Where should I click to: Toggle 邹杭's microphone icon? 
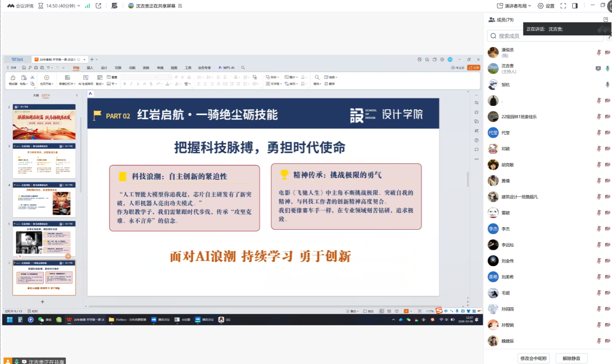(x=608, y=85)
